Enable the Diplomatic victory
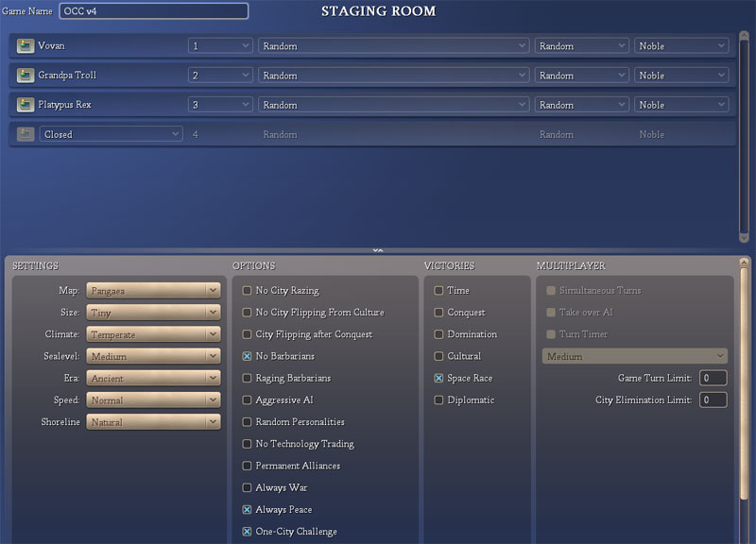 point(438,399)
